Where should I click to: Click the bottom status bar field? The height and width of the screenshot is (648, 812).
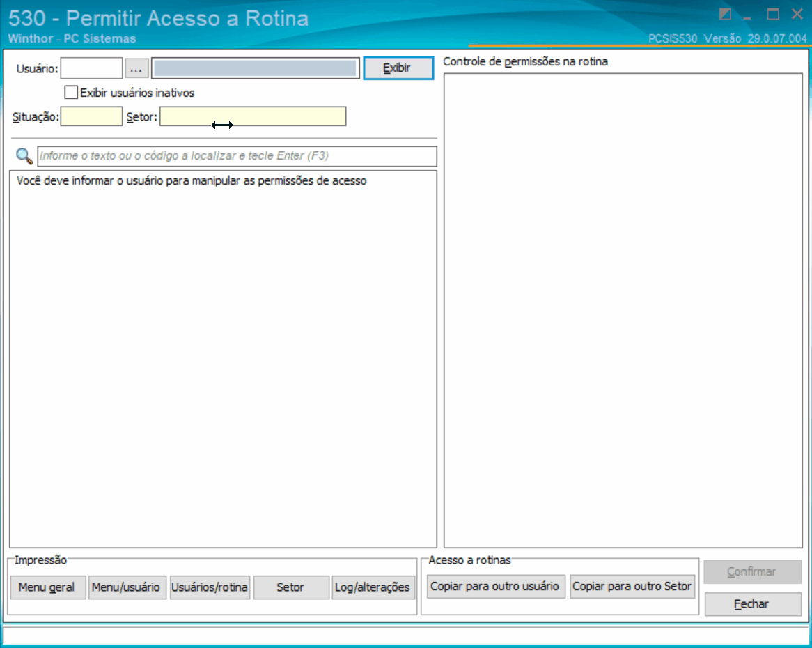point(405,635)
